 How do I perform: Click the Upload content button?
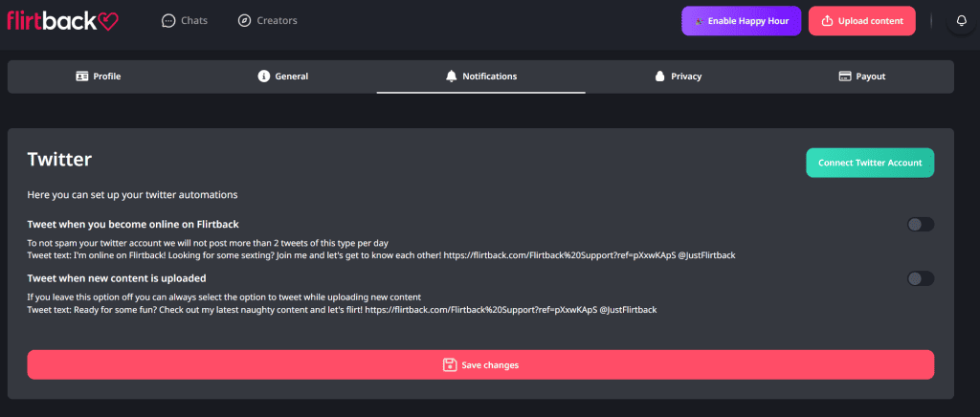pos(862,21)
